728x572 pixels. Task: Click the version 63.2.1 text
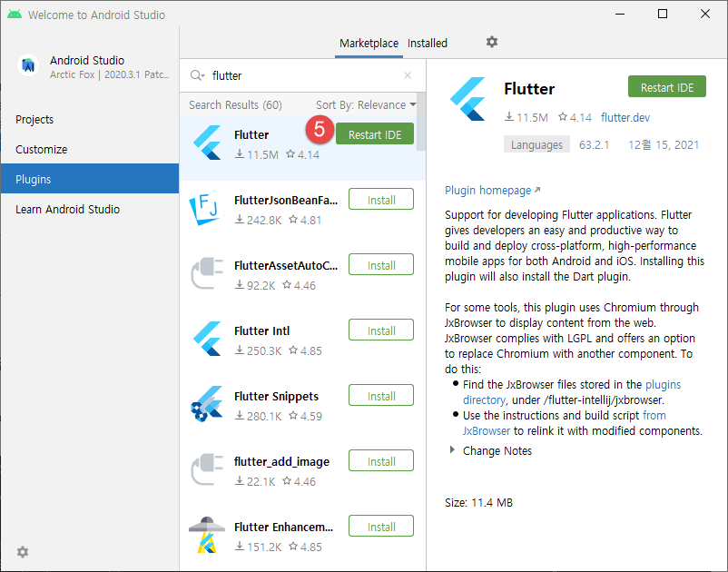click(594, 145)
